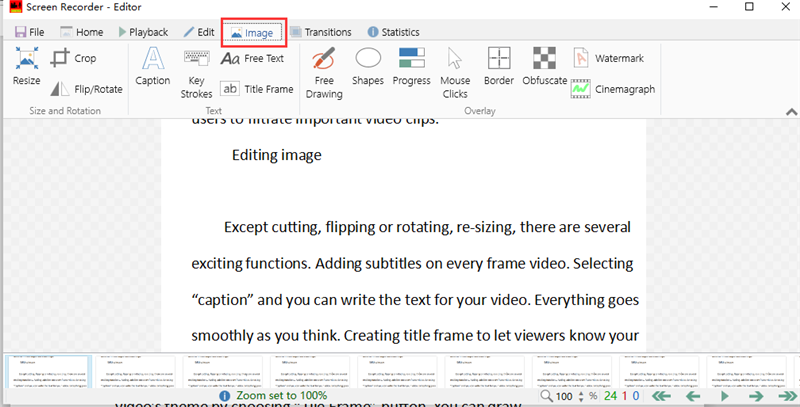The width and height of the screenshot is (800, 407).
Task: Increase zoom with the up arrow
Action: tap(581, 393)
